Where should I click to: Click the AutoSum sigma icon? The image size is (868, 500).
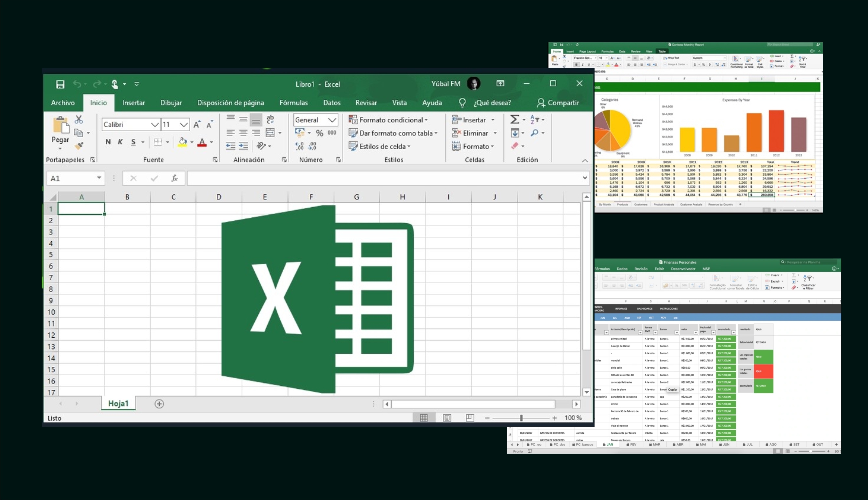pos(515,120)
